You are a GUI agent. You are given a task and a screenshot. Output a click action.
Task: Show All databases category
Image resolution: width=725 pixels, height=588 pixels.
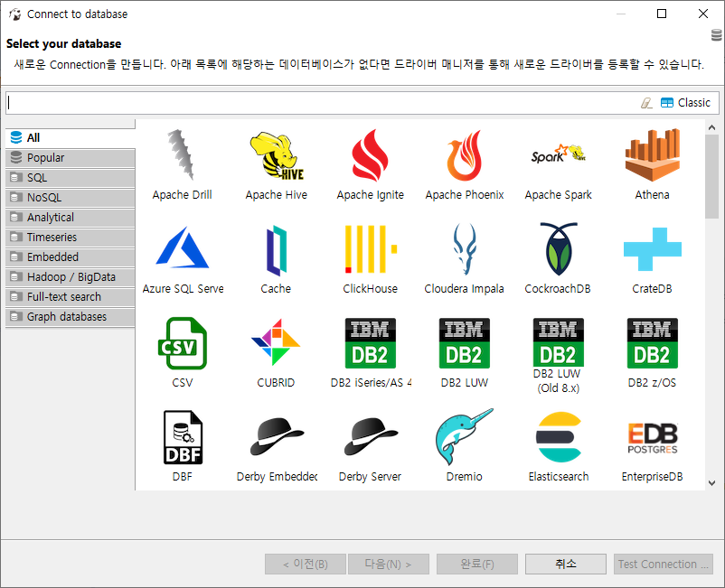(x=71, y=137)
